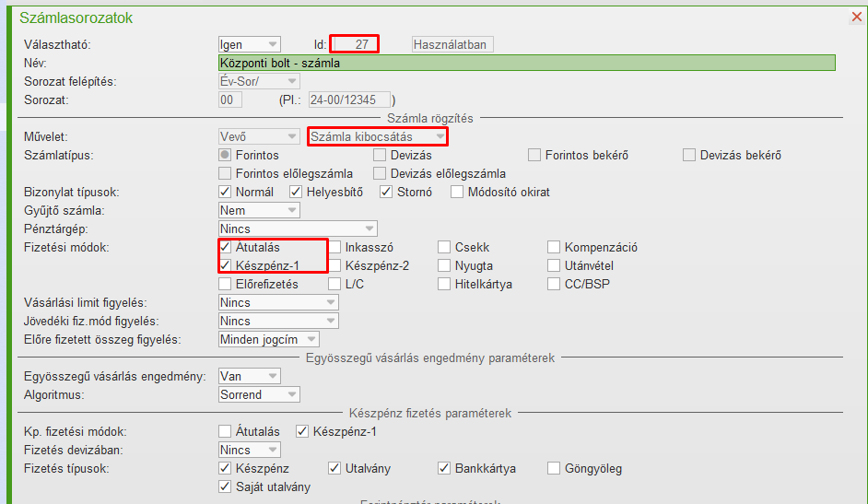
Task: Open the Számla kibocsátás dropdown
Action: point(378,136)
